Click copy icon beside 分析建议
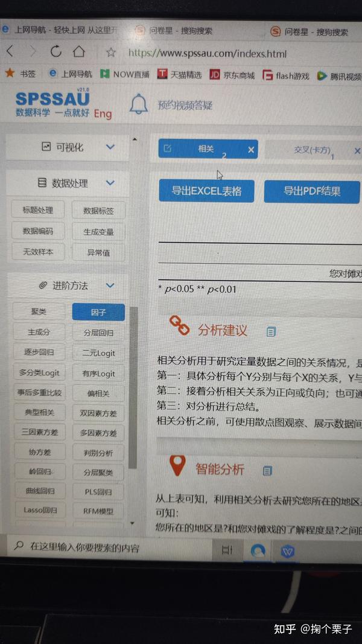 [x=271, y=332]
